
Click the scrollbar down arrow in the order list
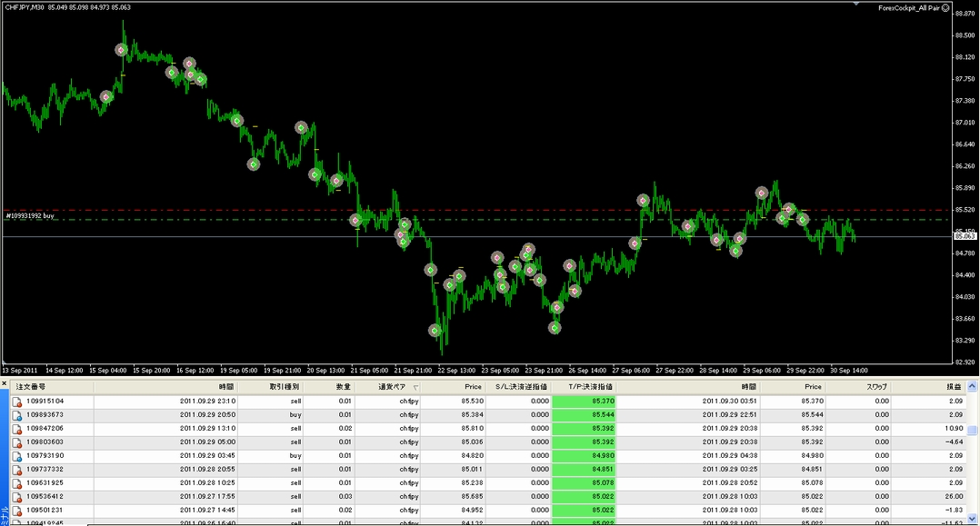(x=972, y=519)
